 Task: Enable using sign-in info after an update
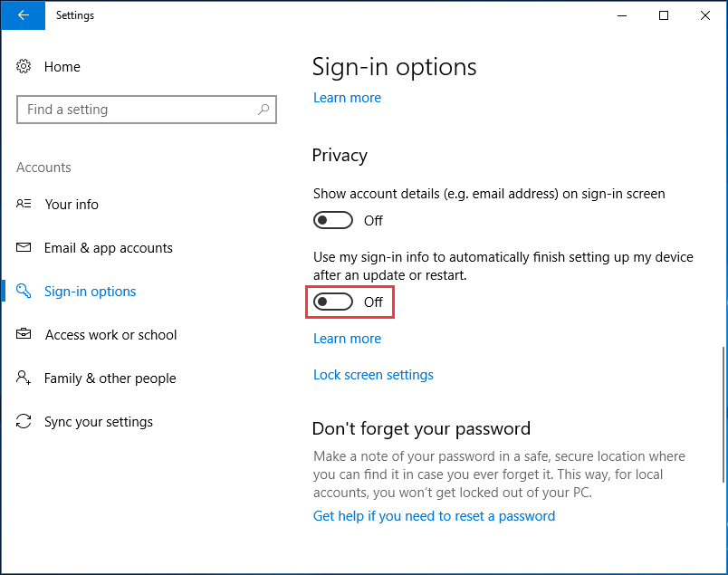[x=332, y=301]
